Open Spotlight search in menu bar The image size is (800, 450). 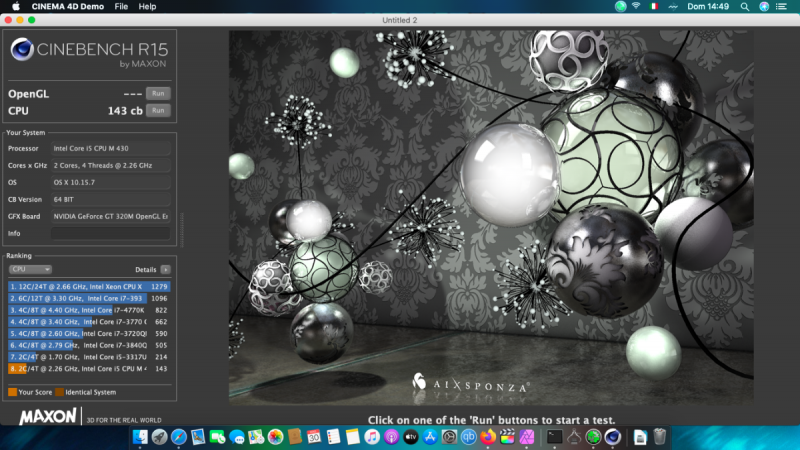pyautogui.click(x=746, y=6)
